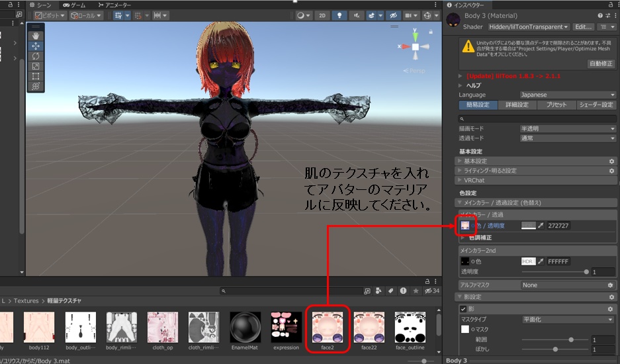
Task: Open the Local handle rotation dropdown
Action: tap(86, 15)
